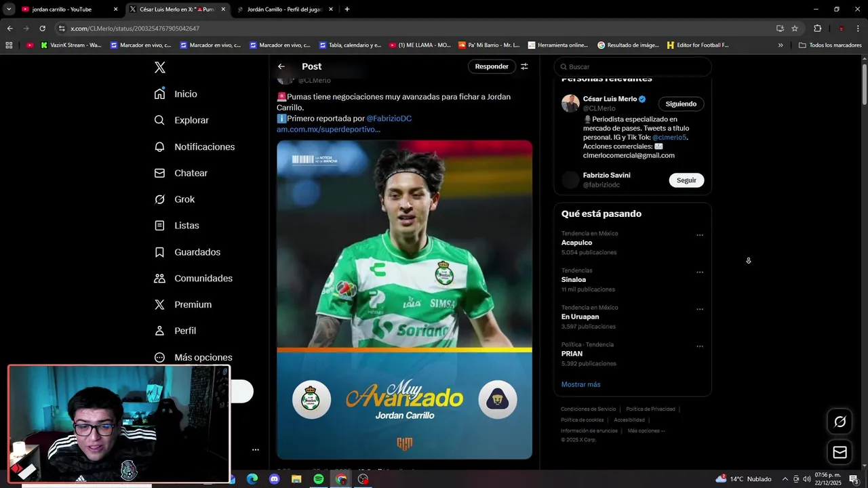This screenshot has width=868, height=488.
Task: Open the Acapulco trending topic
Action: click(576, 243)
